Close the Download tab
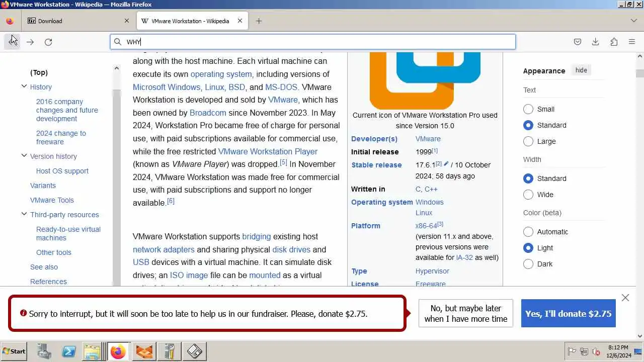This screenshot has width=644, height=362. point(127,21)
